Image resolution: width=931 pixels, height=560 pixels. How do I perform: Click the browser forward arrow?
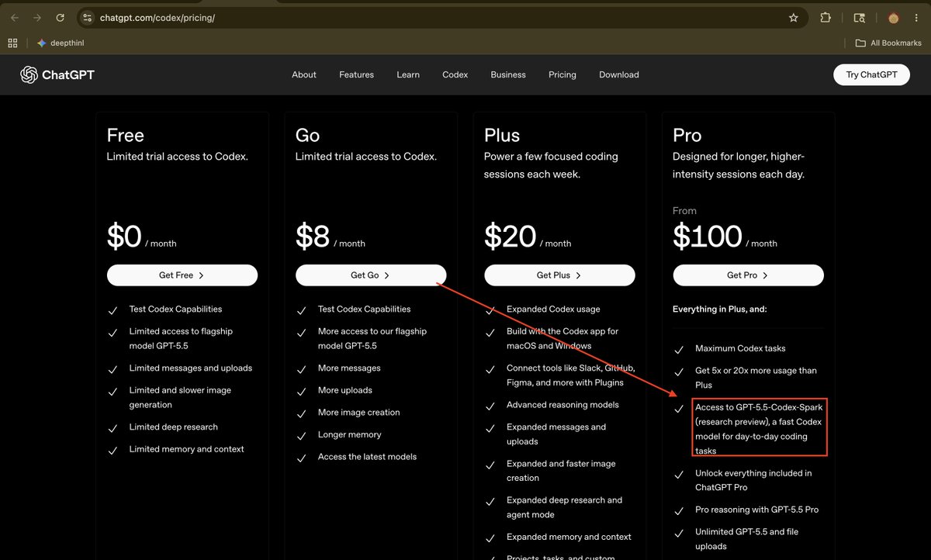click(x=36, y=17)
